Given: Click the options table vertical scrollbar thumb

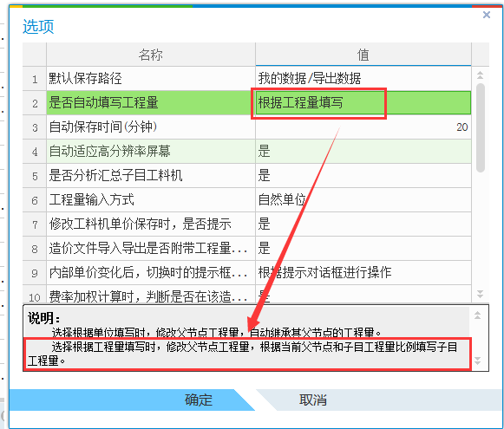Looking at the screenshot, I should coord(481,127).
